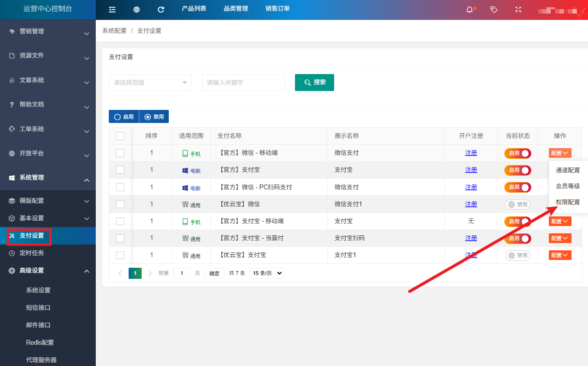Screen dimensions: 588x366
Task: Click the globe icon in the top bar
Action: click(x=137, y=9)
